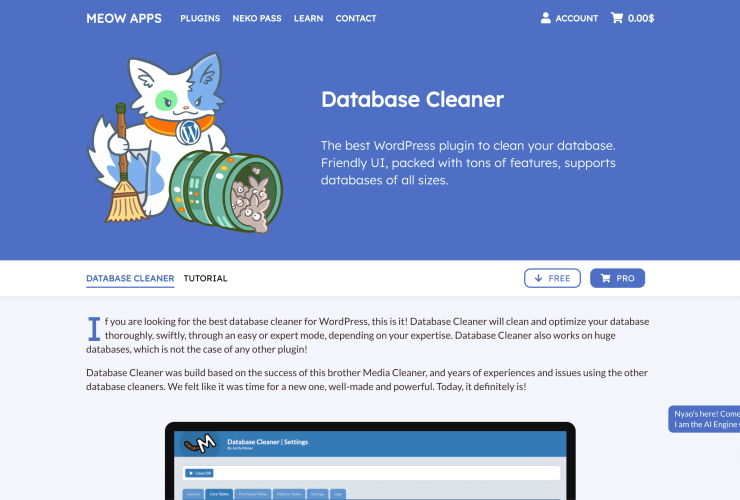
Task: Open the shopping cart icon
Action: (x=617, y=18)
